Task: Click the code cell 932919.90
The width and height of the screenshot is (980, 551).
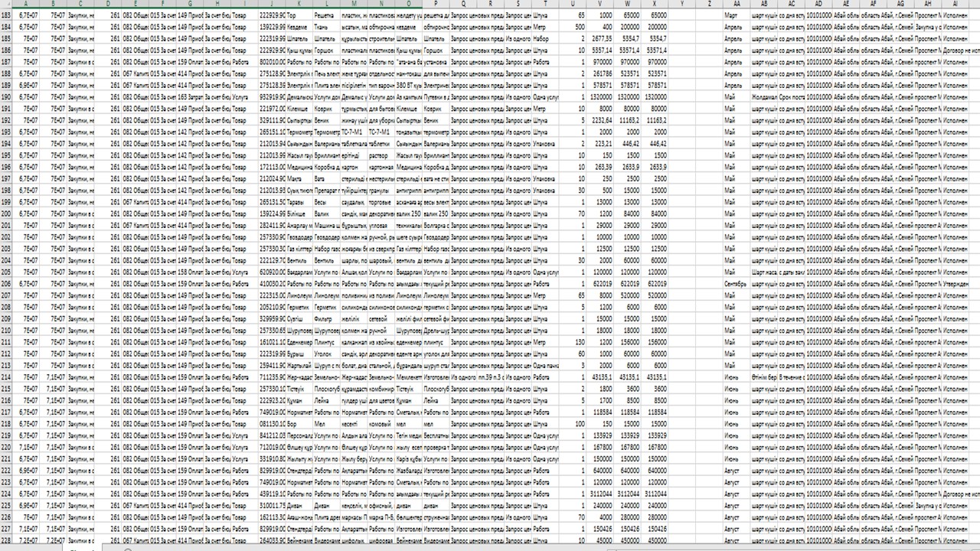Action: [273, 96]
